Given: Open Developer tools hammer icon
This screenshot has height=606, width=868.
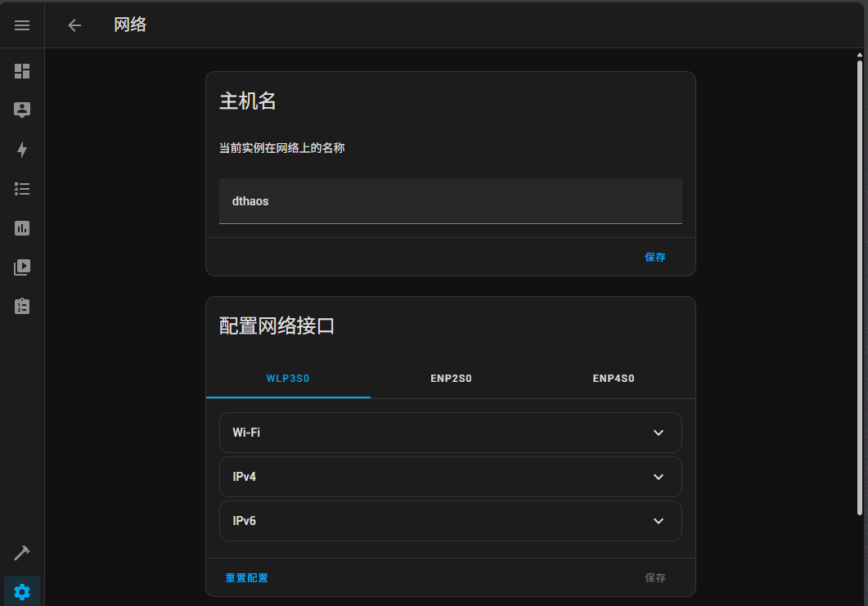Looking at the screenshot, I should click(22, 553).
